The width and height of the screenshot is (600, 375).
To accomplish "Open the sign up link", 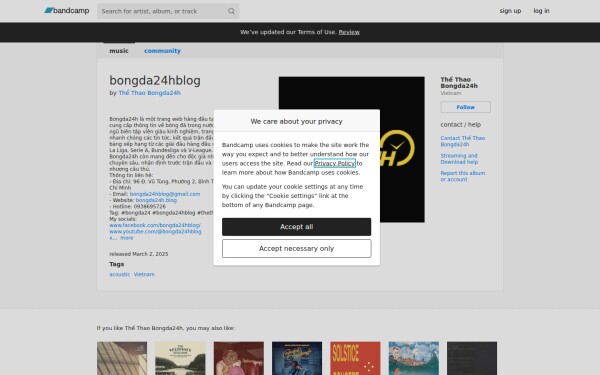I will pyautogui.click(x=510, y=11).
